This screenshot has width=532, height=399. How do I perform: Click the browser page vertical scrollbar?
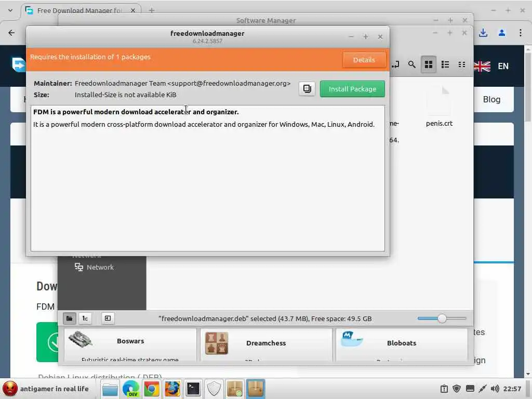click(x=528, y=88)
